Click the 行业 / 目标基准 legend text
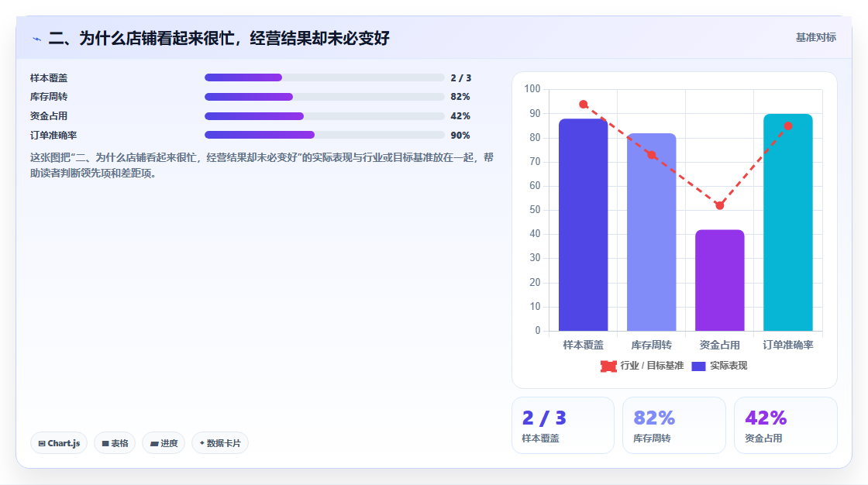 tap(652, 366)
